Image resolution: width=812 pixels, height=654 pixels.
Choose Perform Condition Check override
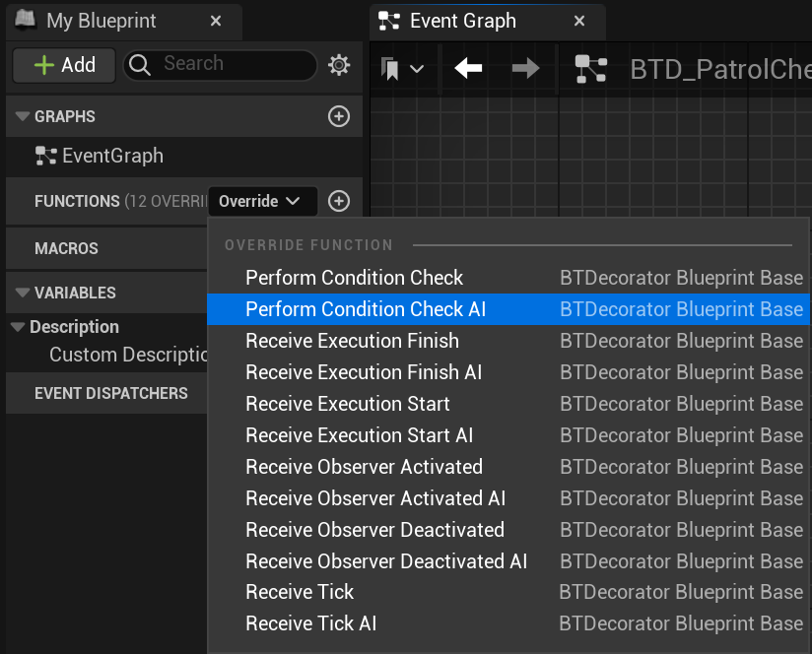point(508,278)
